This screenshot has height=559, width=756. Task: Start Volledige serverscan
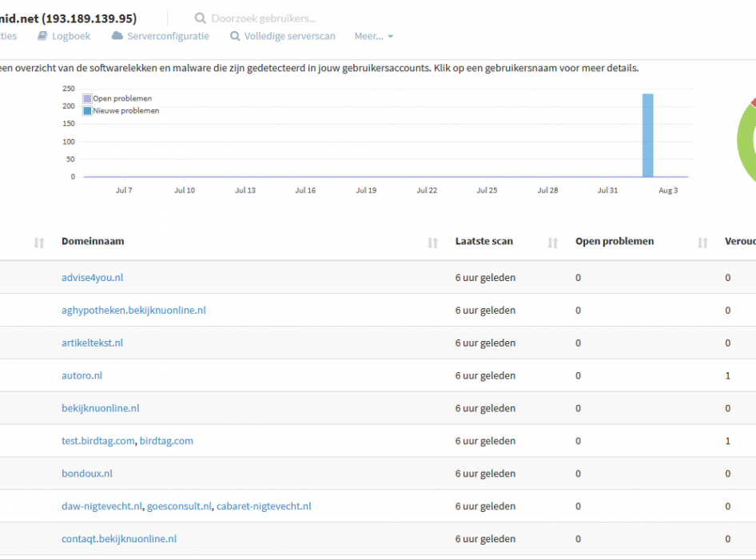pos(289,36)
